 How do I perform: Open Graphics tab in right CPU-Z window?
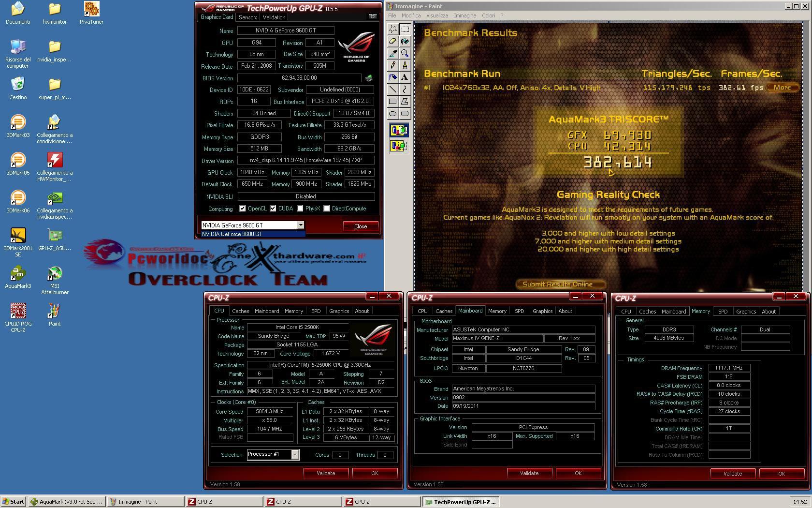[x=746, y=312]
